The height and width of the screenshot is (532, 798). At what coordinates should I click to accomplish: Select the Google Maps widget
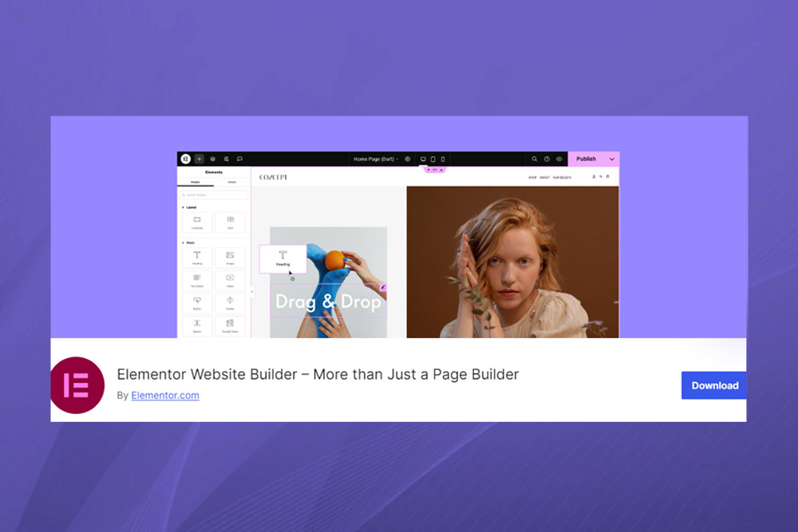click(x=230, y=325)
